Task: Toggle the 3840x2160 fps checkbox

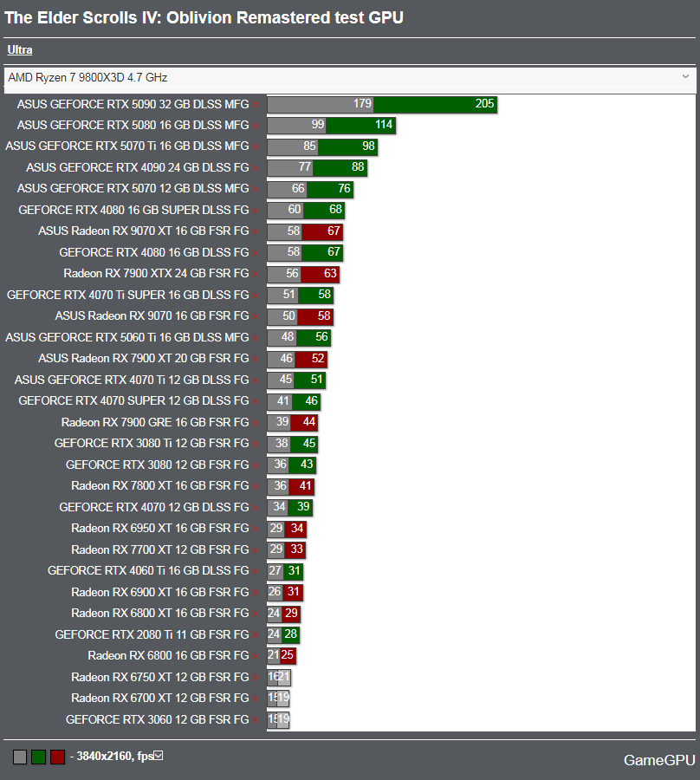Action: 158,756
